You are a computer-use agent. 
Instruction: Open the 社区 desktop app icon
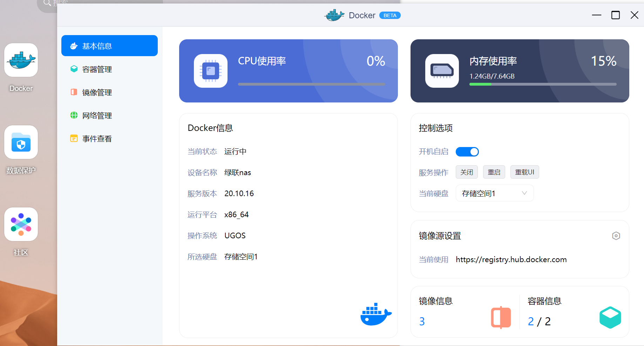(21, 224)
